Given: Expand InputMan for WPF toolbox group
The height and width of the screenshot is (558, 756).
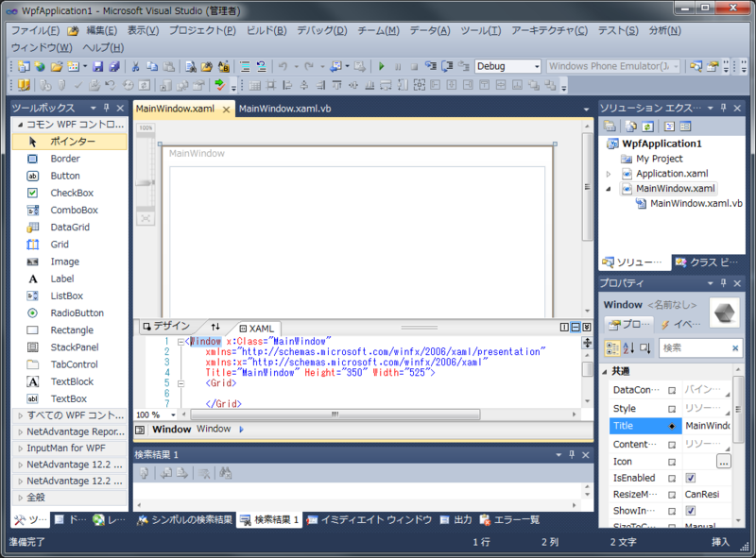Looking at the screenshot, I should (x=20, y=448).
